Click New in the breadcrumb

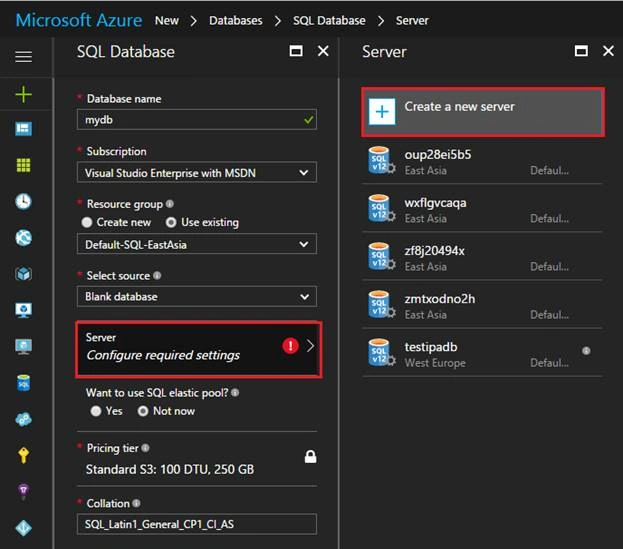tap(166, 20)
